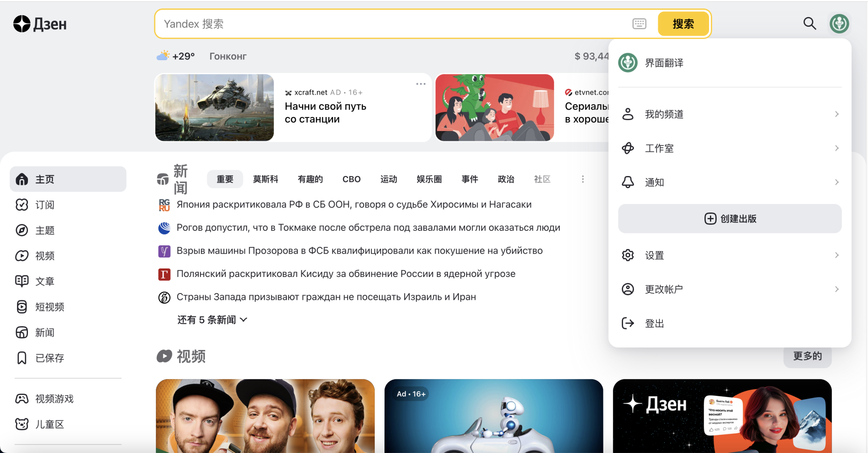868x453 pixels.
Task: Open 儿童区 kids section
Action: (50, 424)
